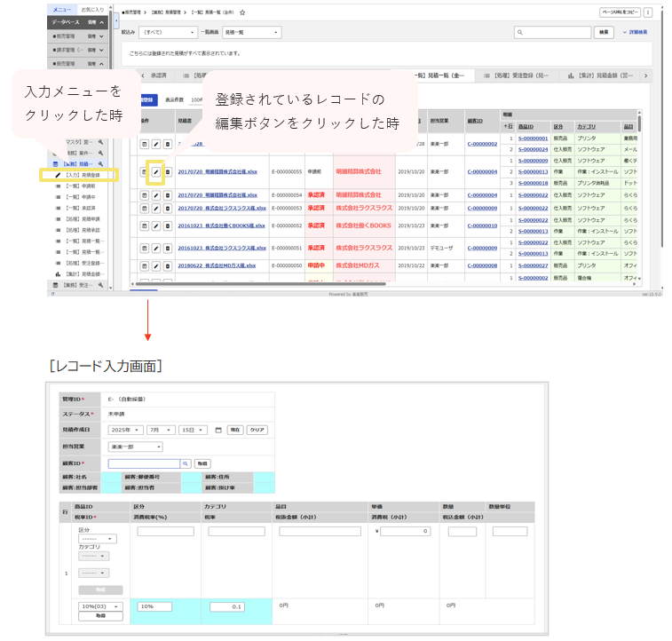Click 取得 button next to 顧客ID
The width and height of the screenshot is (672, 641).
[202, 463]
